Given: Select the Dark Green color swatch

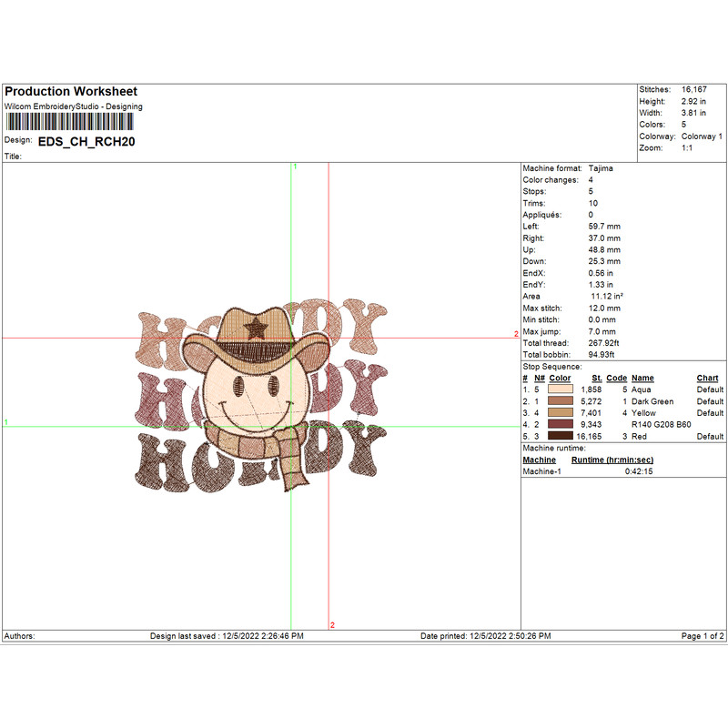Looking at the screenshot, I should (x=560, y=401).
